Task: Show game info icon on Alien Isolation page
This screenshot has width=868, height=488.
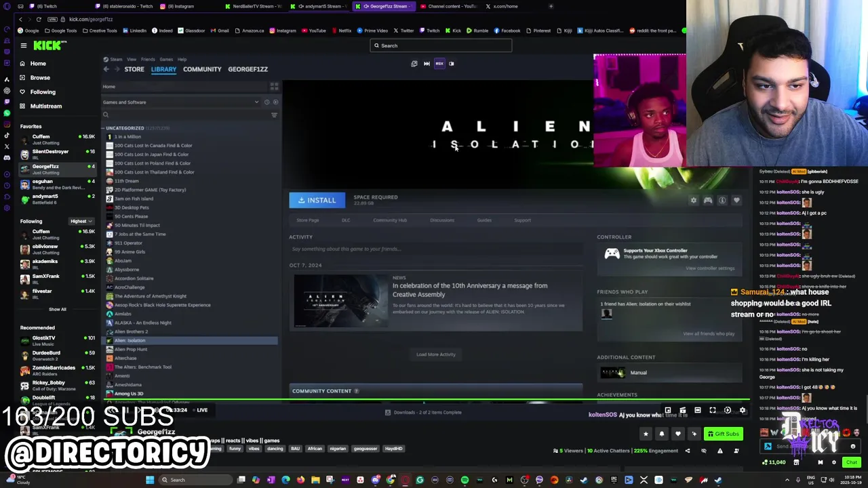Action: 722,201
